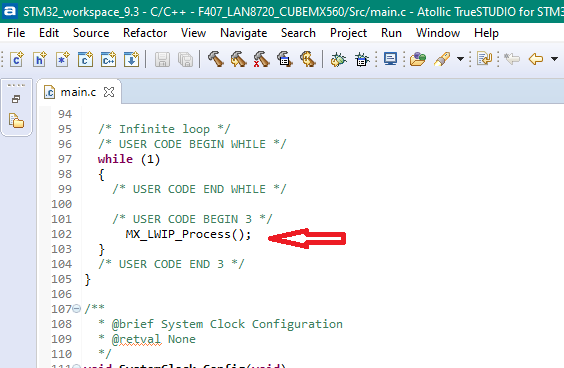Click the '/* Infinite loop */' comment
The image size is (564, 368).
164,129
